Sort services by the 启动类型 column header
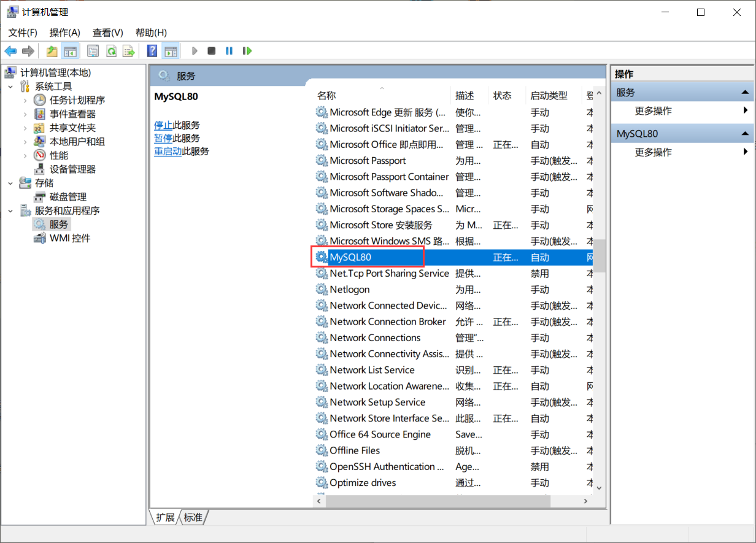The height and width of the screenshot is (543, 756). [x=554, y=96]
